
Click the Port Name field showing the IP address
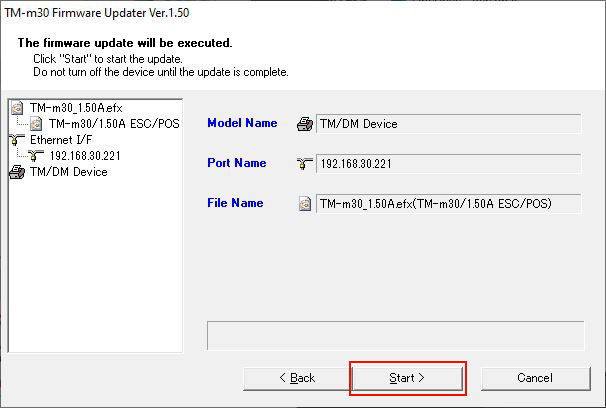448,163
